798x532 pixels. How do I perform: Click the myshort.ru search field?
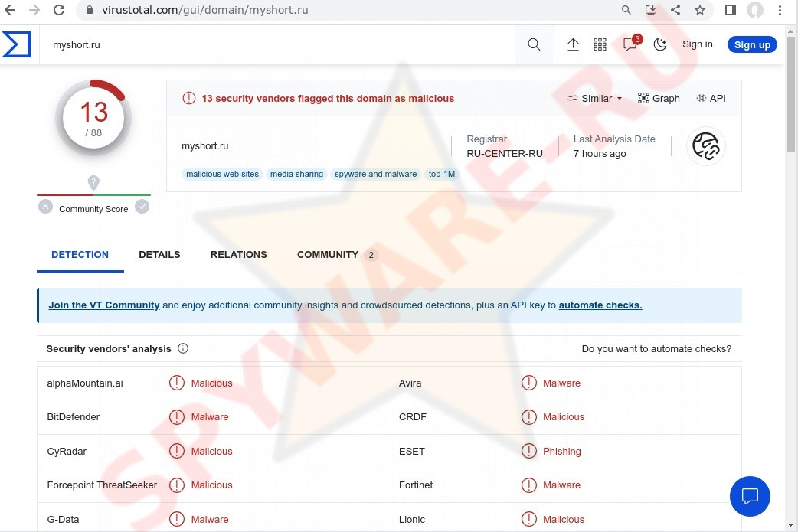(x=277, y=44)
